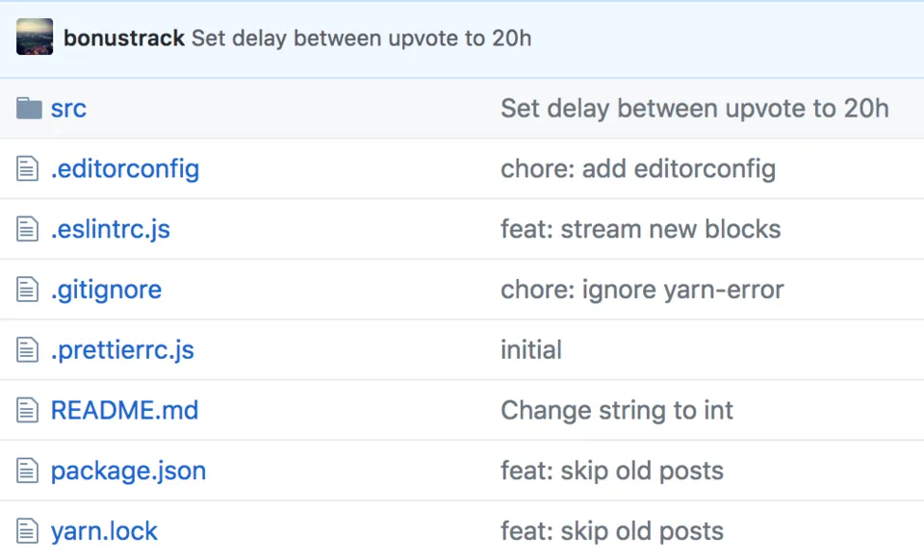
Task: Open the "chore: ignore yarn-error" commit
Action: coord(642,290)
